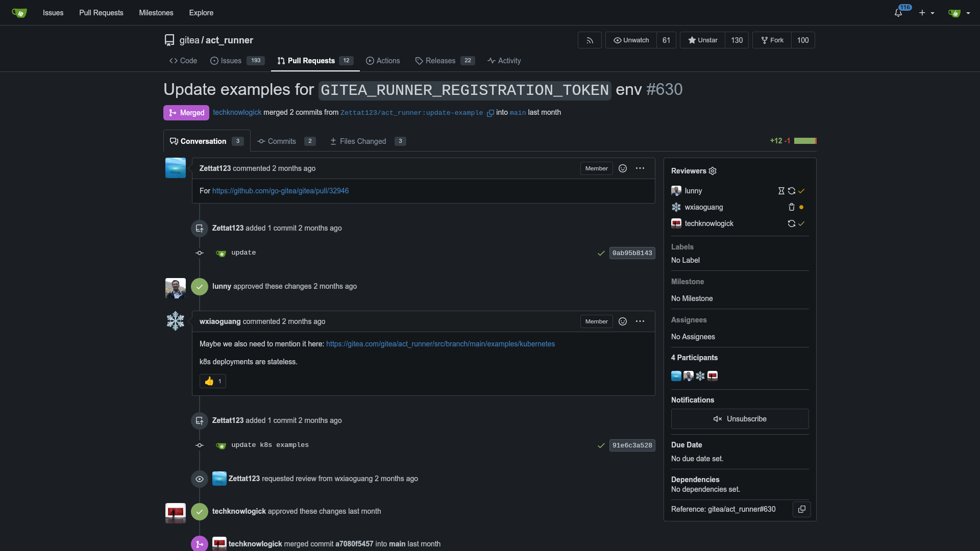Open options menu on wxiaoguang's comment
Viewport: 980px width, 551px height.
tap(640, 321)
